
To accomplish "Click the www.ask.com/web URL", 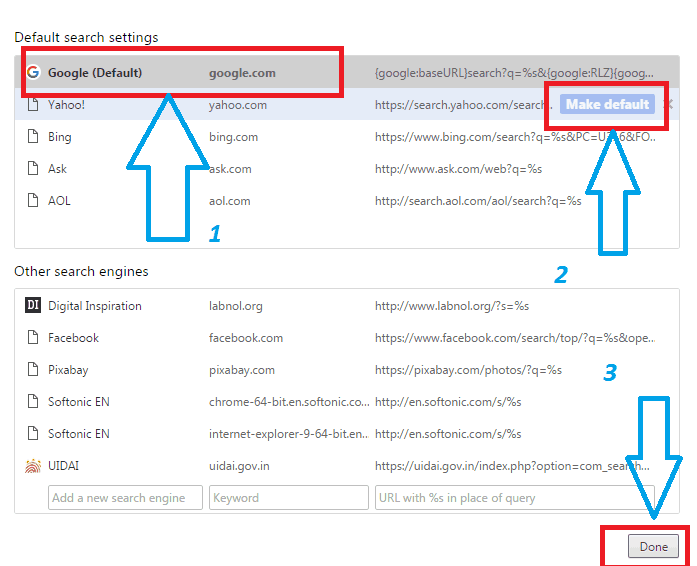I will point(458,169).
